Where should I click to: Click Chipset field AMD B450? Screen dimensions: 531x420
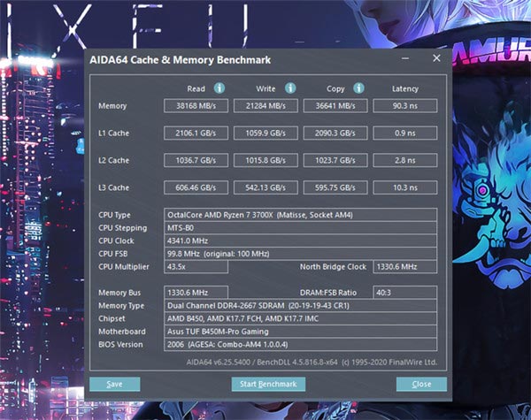(300, 318)
